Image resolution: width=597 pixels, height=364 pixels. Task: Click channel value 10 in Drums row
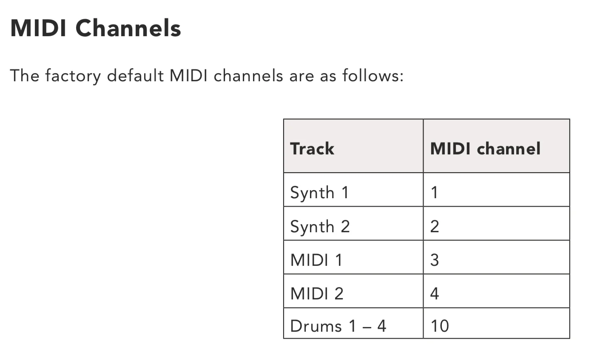point(440,326)
